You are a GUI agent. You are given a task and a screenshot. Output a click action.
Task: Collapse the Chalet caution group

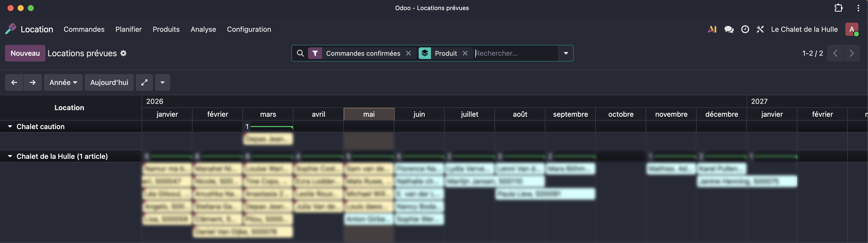[x=10, y=126]
